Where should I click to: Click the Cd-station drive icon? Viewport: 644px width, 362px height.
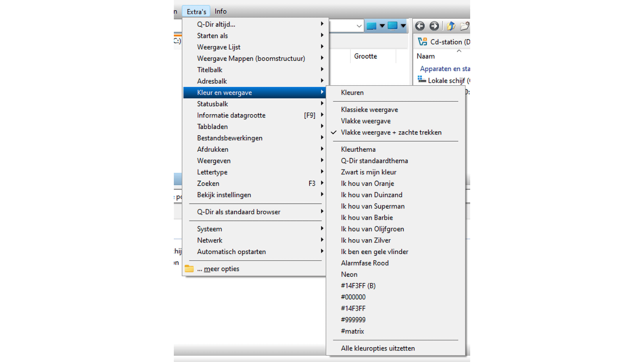[422, 42]
